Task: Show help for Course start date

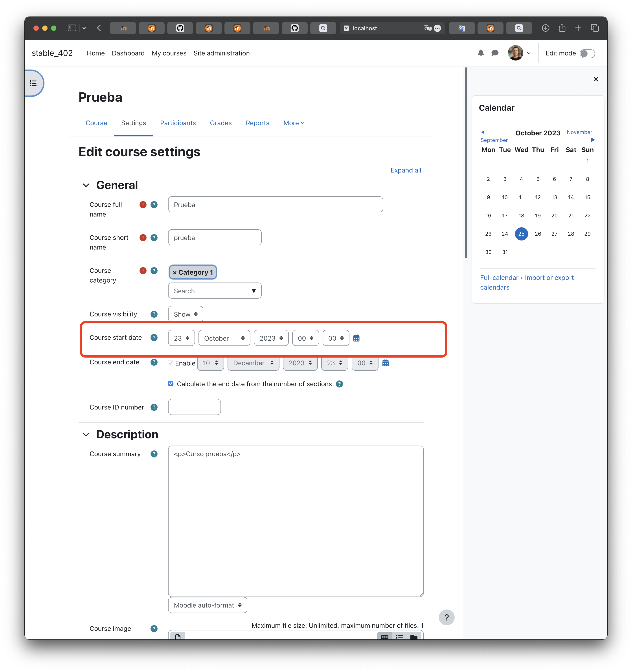Action: [154, 338]
